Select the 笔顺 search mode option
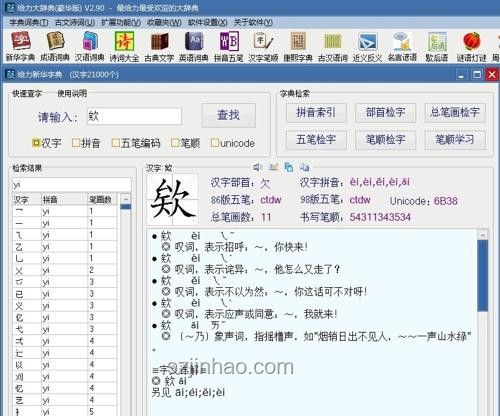 click(185, 143)
